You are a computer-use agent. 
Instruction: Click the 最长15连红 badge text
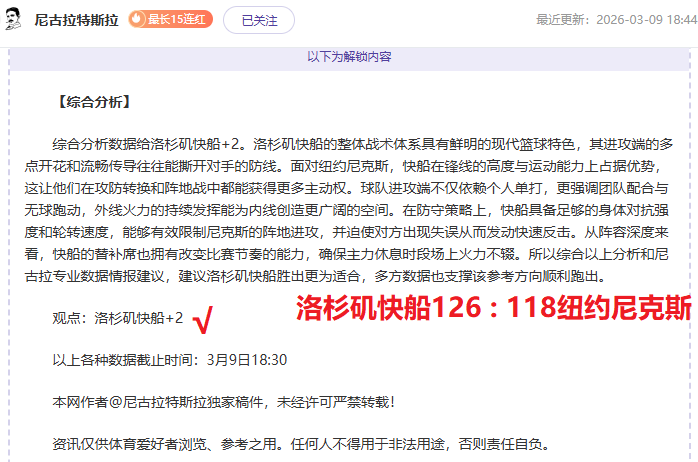(x=176, y=19)
